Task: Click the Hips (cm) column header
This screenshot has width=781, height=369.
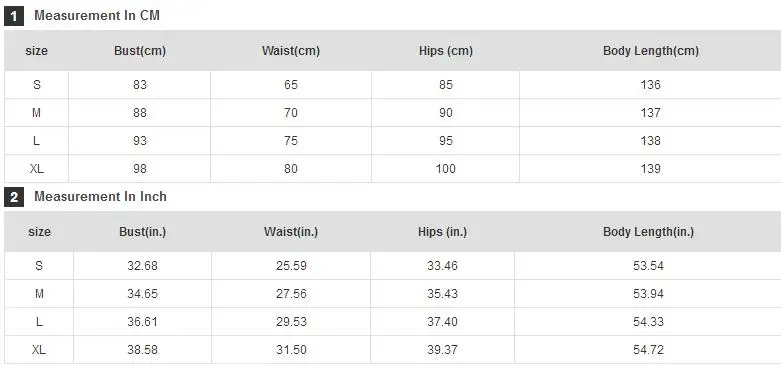Action: click(x=446, y=51)
